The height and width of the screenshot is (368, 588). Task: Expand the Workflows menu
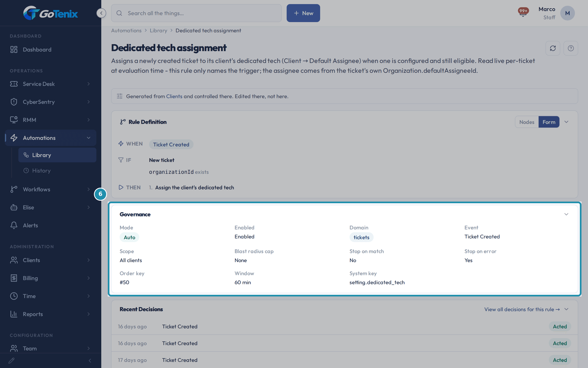coord(51,189)
